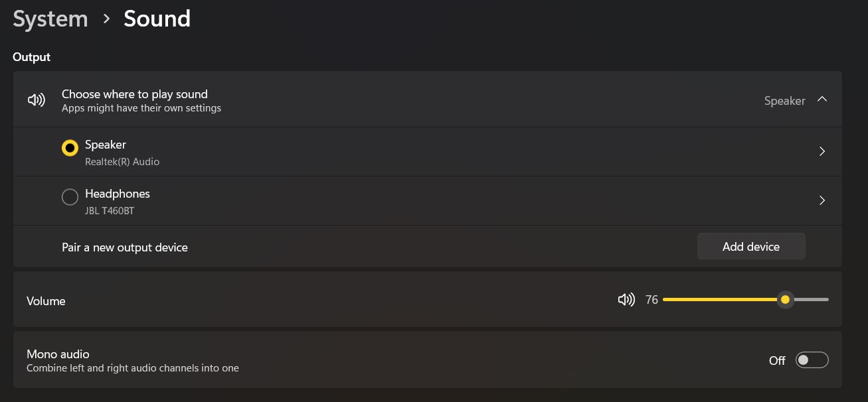
Task: Click the speaker output icon beside Choose where to play sound
Action: click(x=36, y=100)
